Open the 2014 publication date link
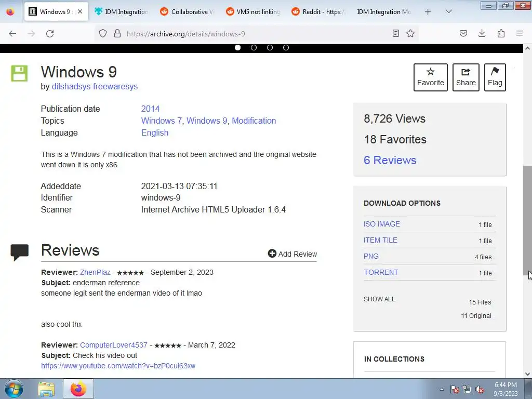Image resolution: width=532 pixels, height=399 pixels. click(150, 109)
